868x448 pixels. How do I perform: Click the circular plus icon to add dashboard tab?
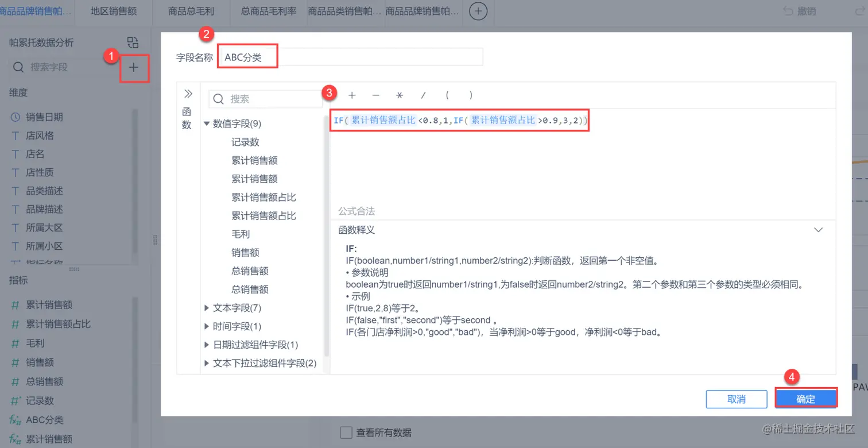click(478, 10)
